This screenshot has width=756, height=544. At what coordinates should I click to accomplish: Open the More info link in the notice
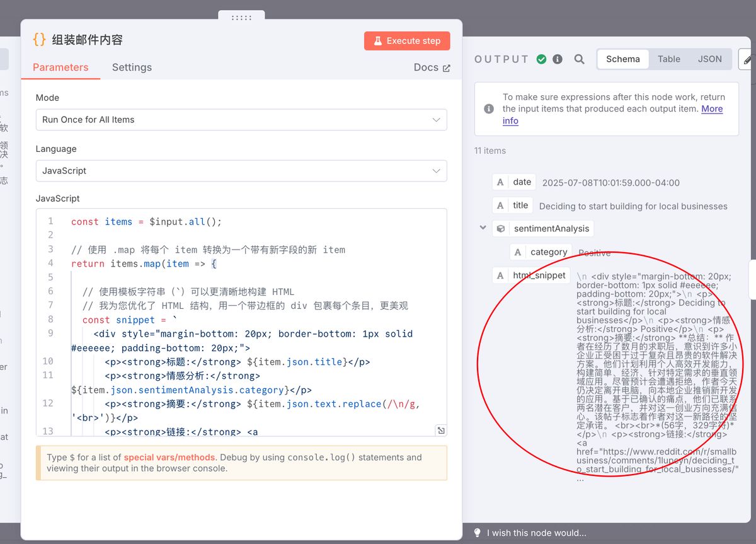coord(712,108)
